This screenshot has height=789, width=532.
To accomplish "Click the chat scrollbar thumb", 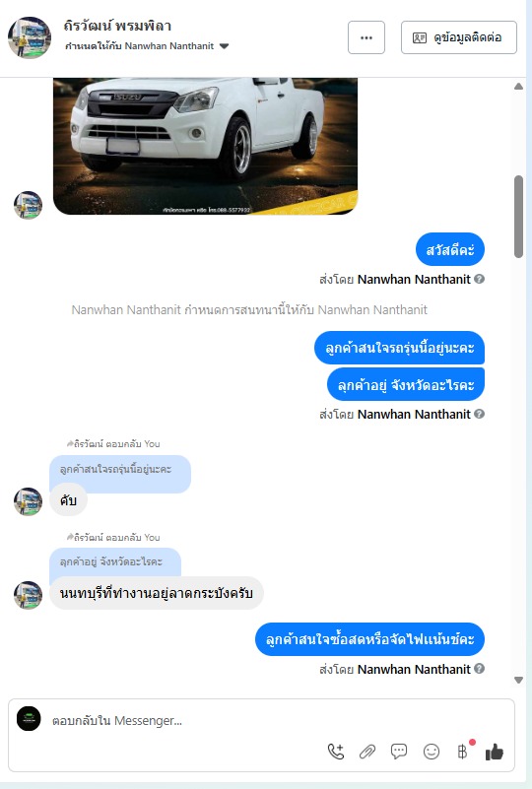I will pyautogui.click(x=518, y=217).
